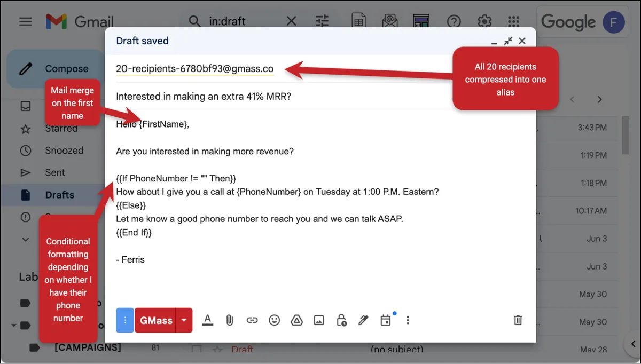Click the message list scrollbar
The height and width of the screenshot is (364, 641).
[x=626, y=136]
